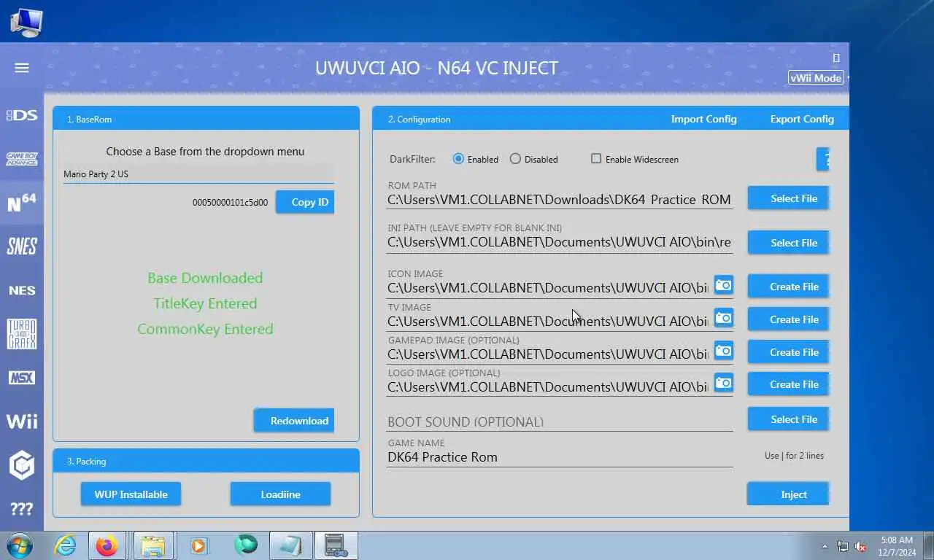Select the Wii console icon
Viewport: 934px width, 560px height.
point(22,421)
